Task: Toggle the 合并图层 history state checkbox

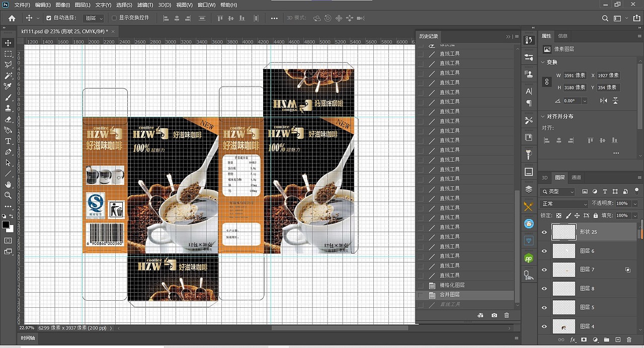Action: [421, 295]
